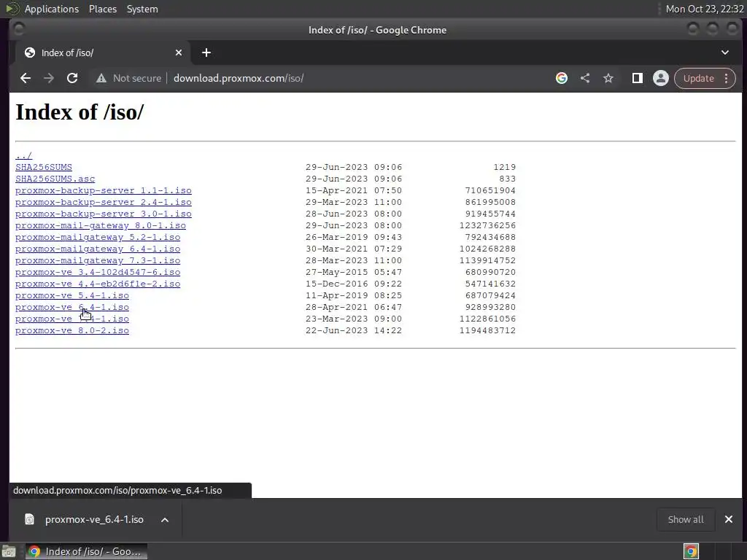Open the side panel
This screenshot has width=747, height=560.
coord(637,78)
